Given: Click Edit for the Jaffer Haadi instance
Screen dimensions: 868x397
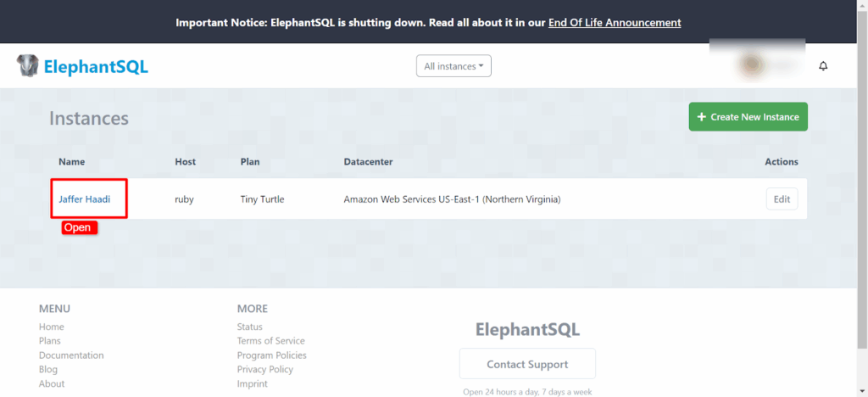Looking at the screenshot, I should (782, 199).
